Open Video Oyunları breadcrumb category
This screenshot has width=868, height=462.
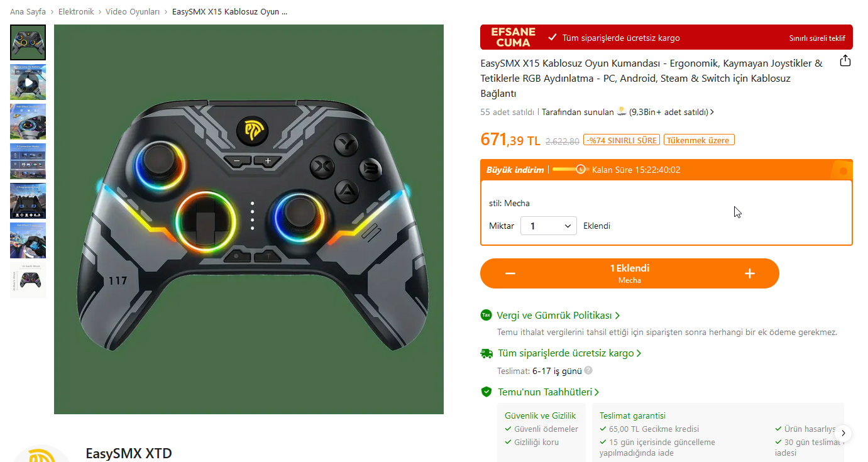[133, 11]
